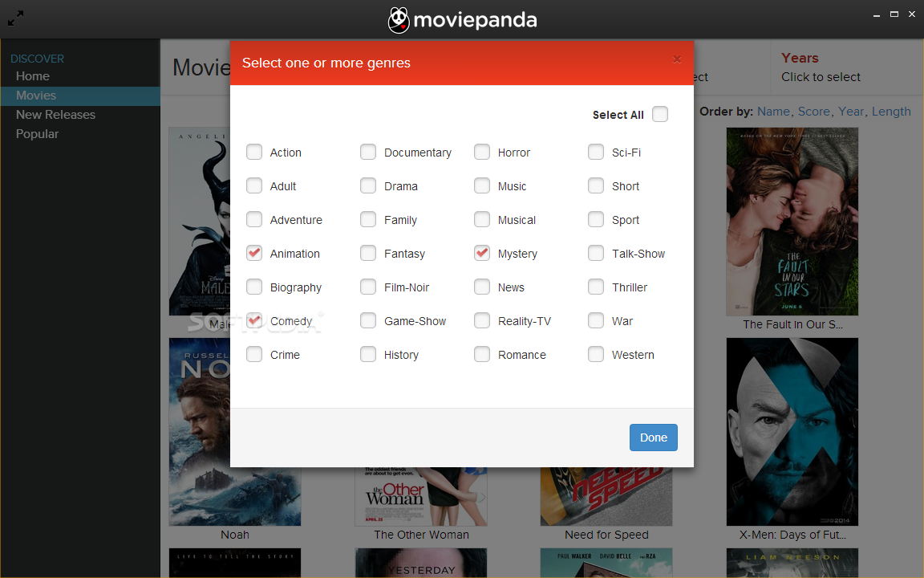Order movies by Score
This screenshot has width=924, height=578.
coord(814,112)
